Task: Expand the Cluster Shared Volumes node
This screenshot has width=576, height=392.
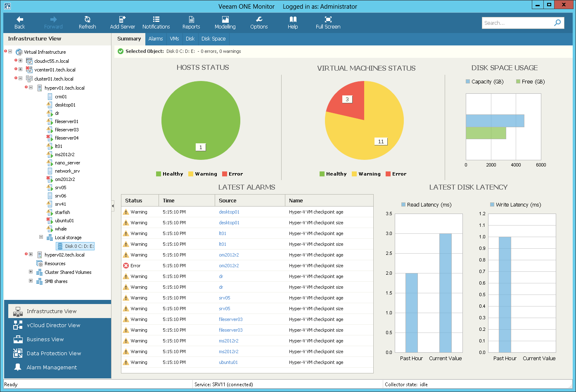Action: point(31,272)
